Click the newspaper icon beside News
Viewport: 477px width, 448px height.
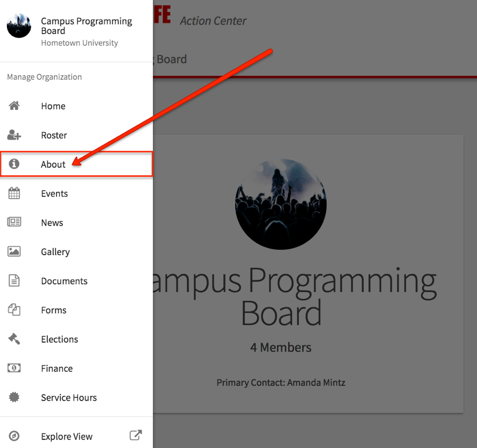click(14, 222)
